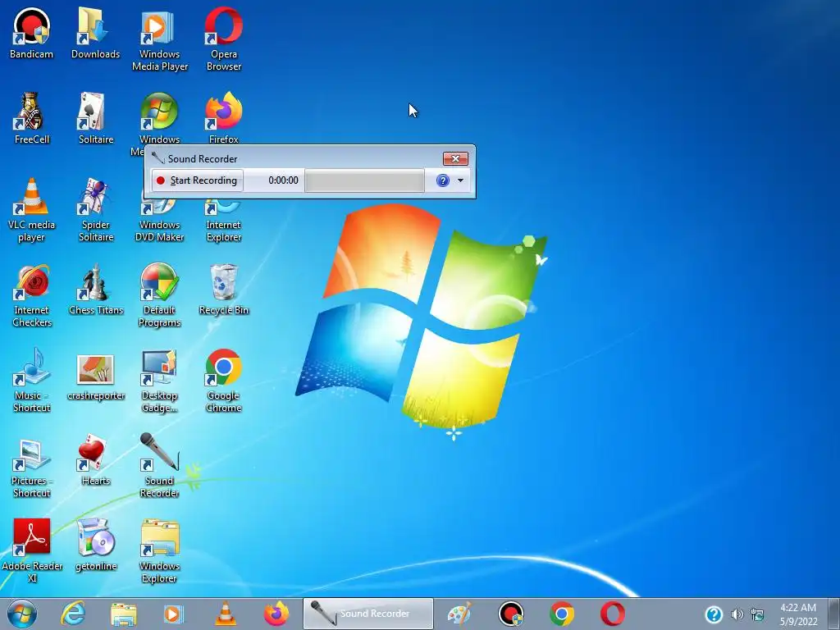Select the crashreporter desktop icon
Screen dimensions: 840x630
click(x=95, y=377)
